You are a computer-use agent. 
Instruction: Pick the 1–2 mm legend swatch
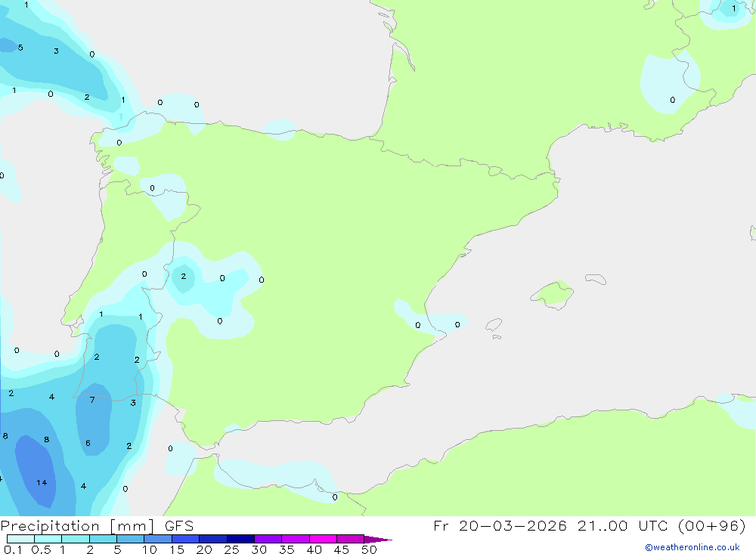coord(76,539)
